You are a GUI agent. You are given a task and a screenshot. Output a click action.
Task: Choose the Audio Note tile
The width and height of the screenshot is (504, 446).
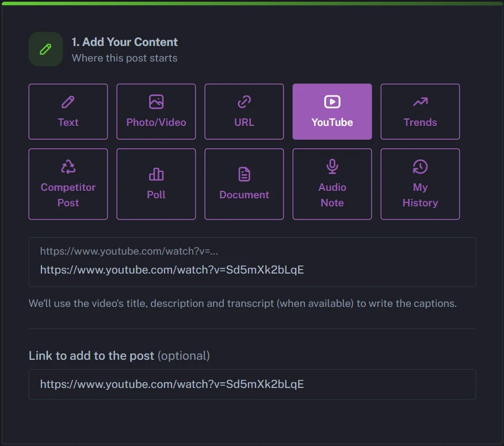[x=332, y=184]
